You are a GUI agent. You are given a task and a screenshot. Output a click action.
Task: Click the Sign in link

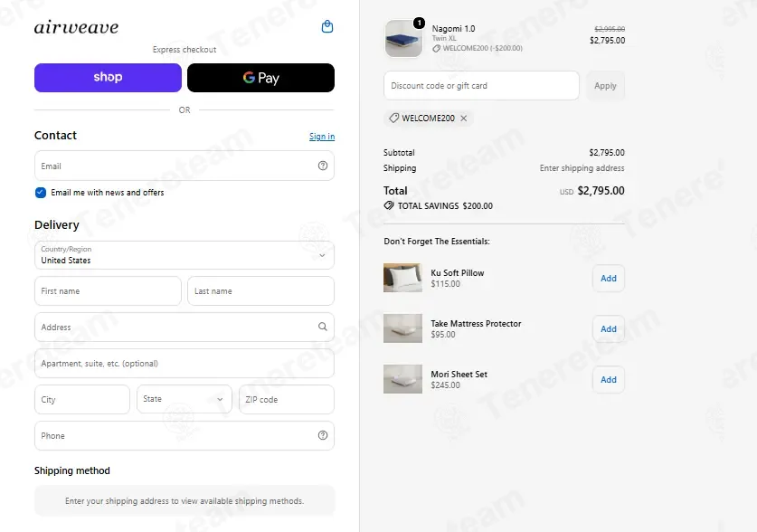[x=322, y=137]
